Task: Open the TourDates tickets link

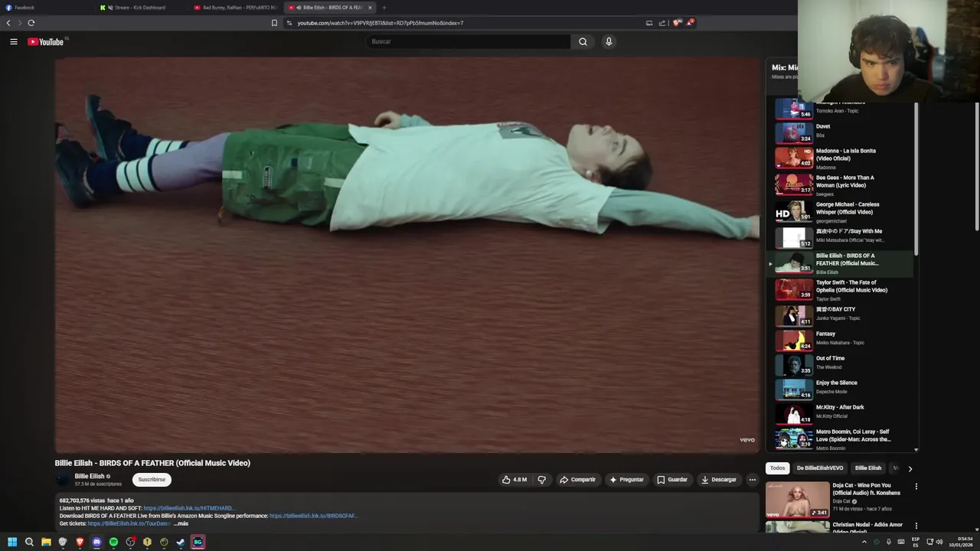Action: click(129, 523)
